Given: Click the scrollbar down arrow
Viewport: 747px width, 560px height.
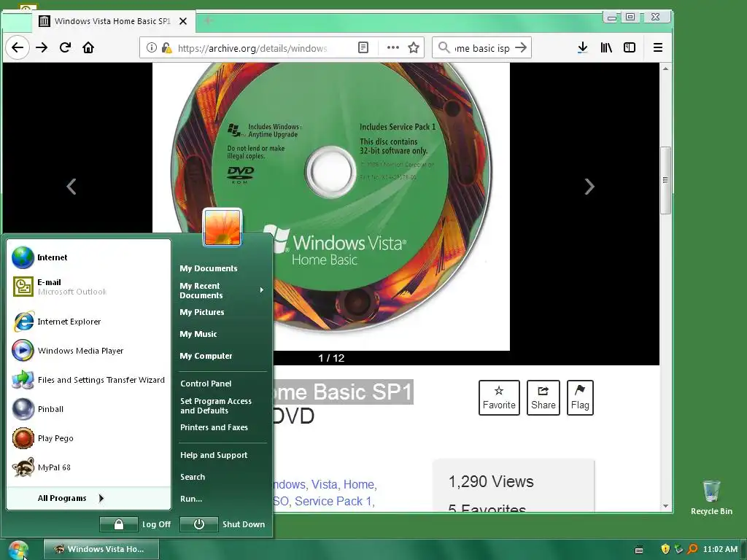Looking at the screenshot, I should coord(665,506).
